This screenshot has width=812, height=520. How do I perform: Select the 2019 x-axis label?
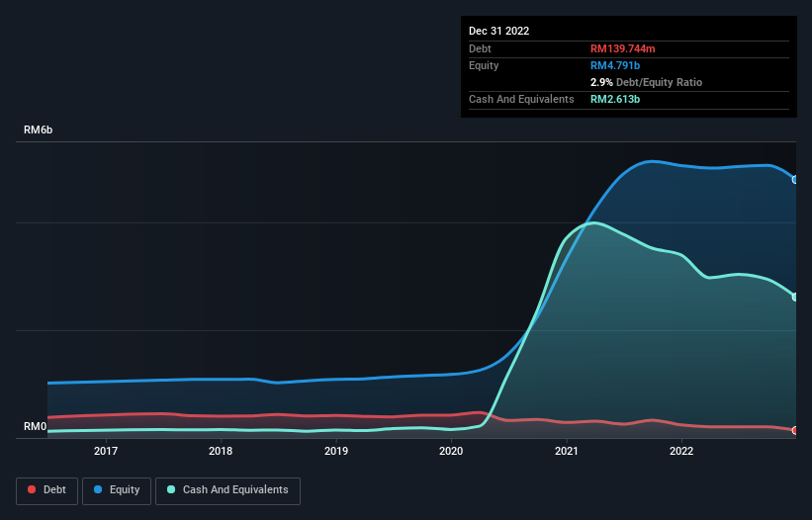[x=336, y=451]
